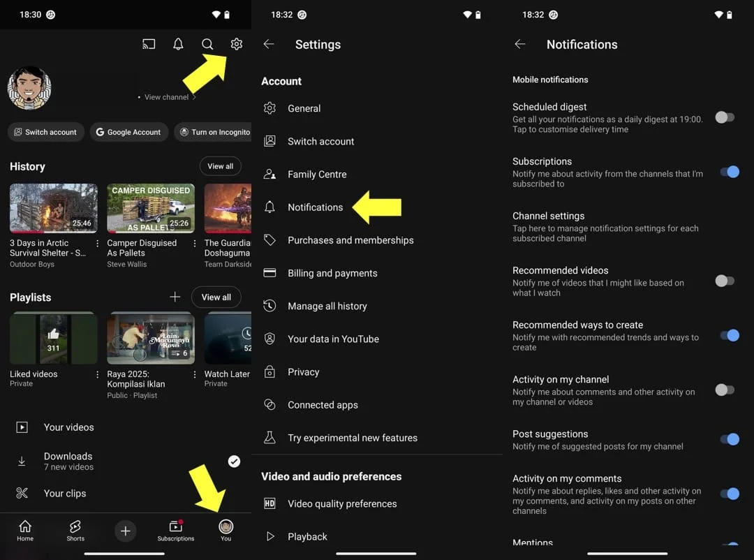View all Playlists
This screenshot has height=560, width=754.
coord(216,297)
